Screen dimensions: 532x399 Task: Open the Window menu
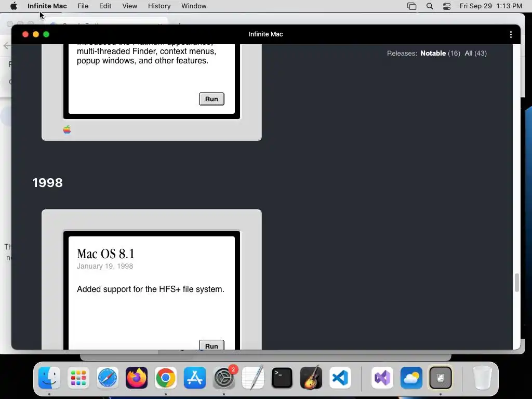(194, 6)
